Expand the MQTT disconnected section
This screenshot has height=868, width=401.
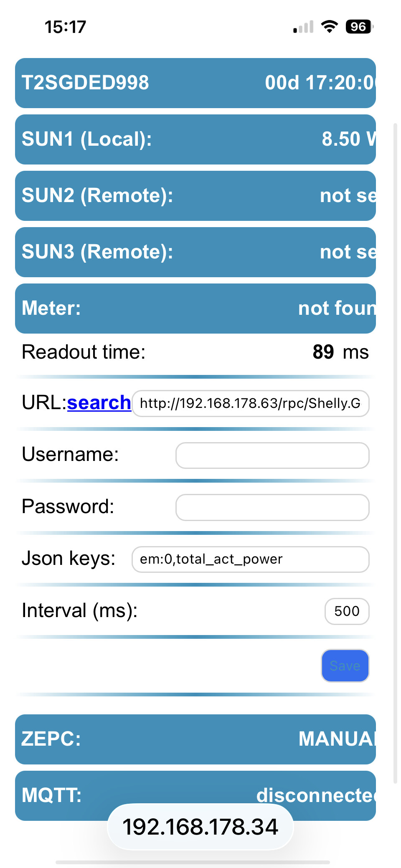pos(195,796)
